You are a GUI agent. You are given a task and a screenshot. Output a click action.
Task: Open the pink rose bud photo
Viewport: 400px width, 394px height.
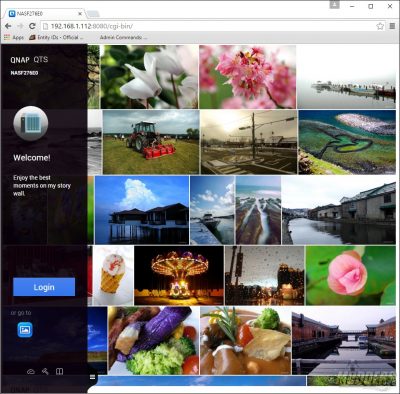[351, 276]
